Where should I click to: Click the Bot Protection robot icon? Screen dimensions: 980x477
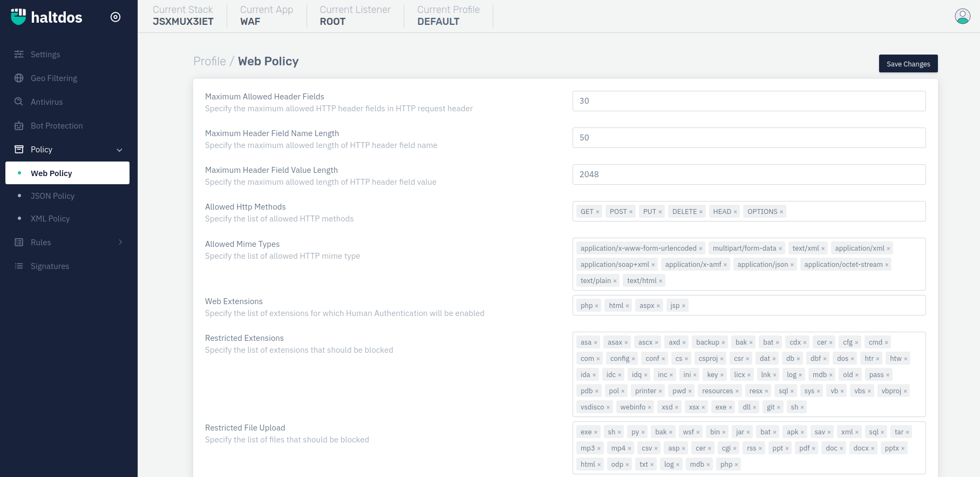coord(19,125)
